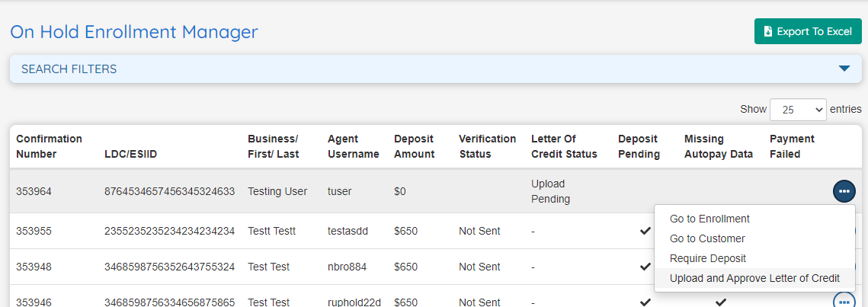Select Require Deposit menu entry
This screenshot has height=307, width=868.
(x=708, y=258)
